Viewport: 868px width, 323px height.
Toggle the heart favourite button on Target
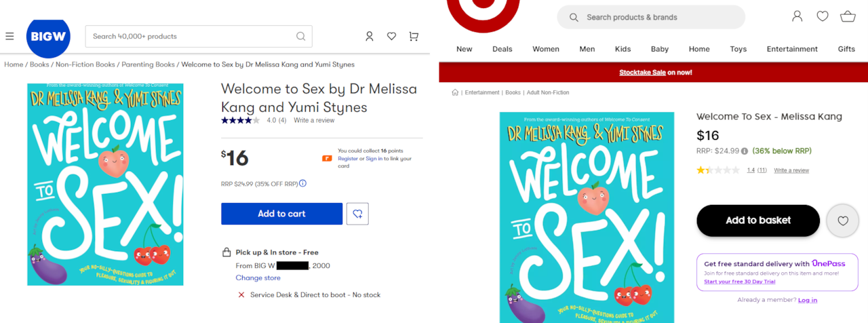click(843, 221)
